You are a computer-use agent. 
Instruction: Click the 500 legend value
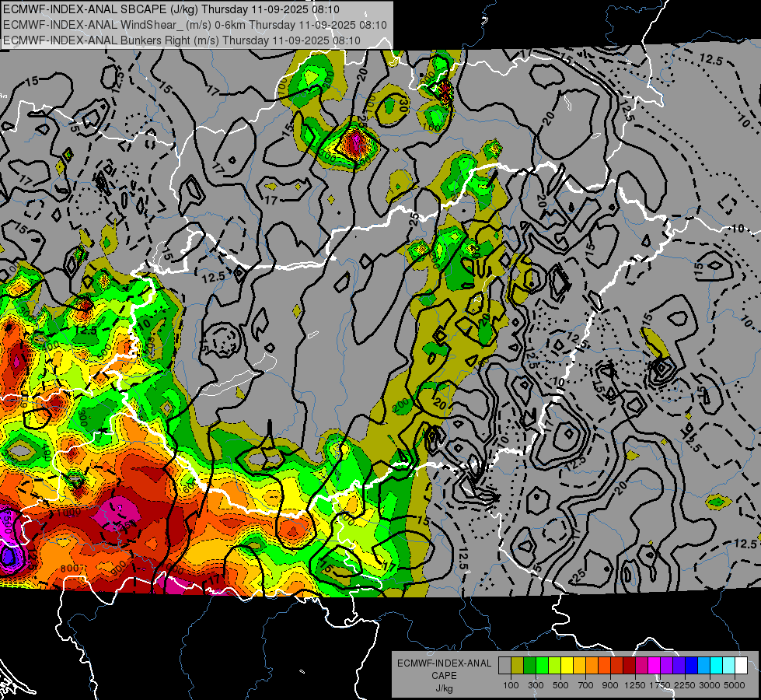tap(560, 685)
